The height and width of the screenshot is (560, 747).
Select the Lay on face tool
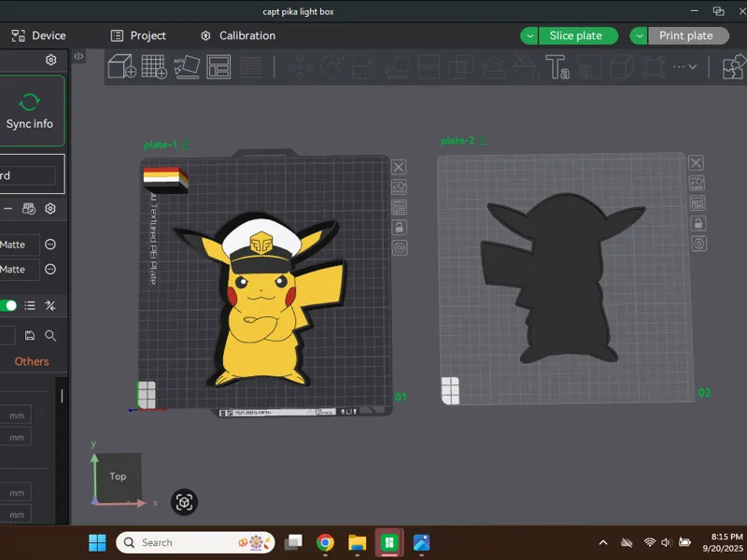click(x=397, y=67)
